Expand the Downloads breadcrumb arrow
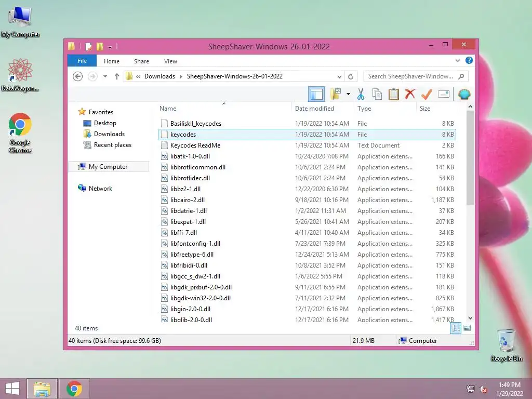 point(181,76)
